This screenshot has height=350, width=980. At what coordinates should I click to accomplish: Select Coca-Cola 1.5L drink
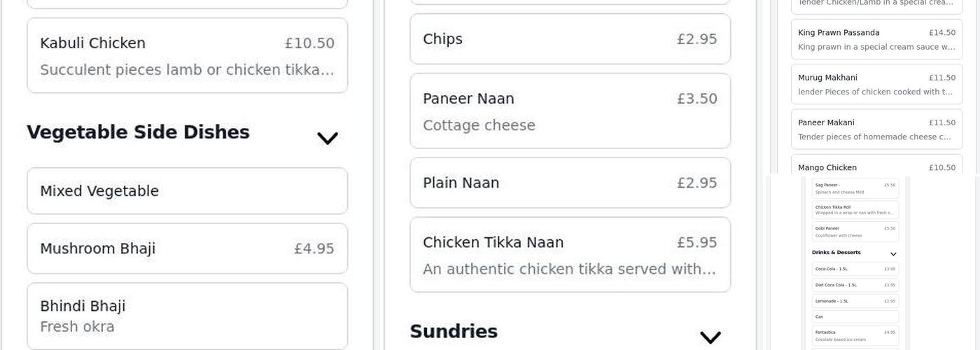coord(855,269)
